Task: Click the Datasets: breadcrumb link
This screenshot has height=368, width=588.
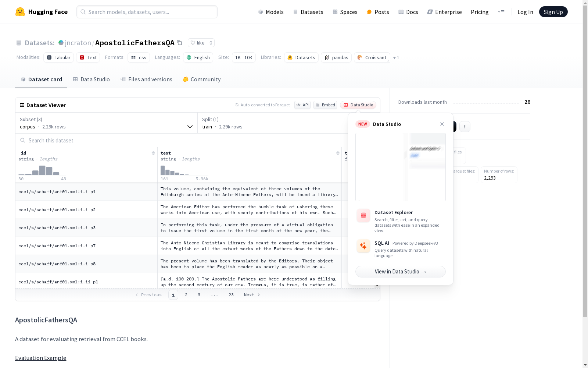Action: [40, 43]
